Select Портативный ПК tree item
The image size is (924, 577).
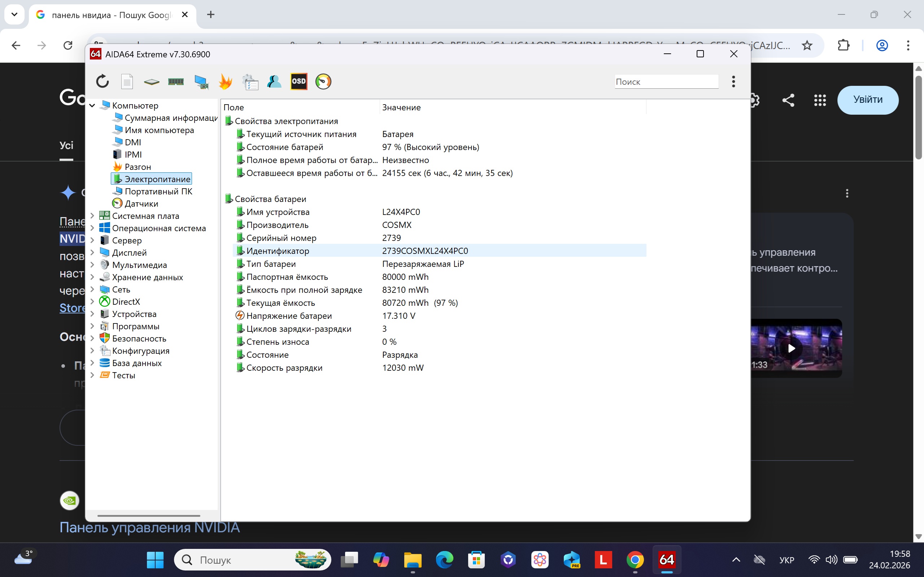coord(158,191)
